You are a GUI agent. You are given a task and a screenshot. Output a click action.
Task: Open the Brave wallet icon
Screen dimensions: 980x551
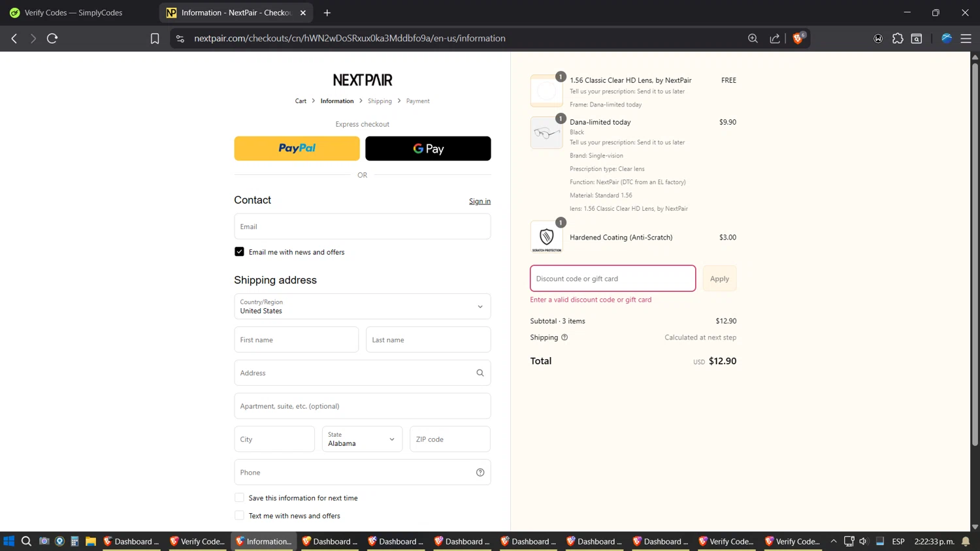click(x=878, y=39)
